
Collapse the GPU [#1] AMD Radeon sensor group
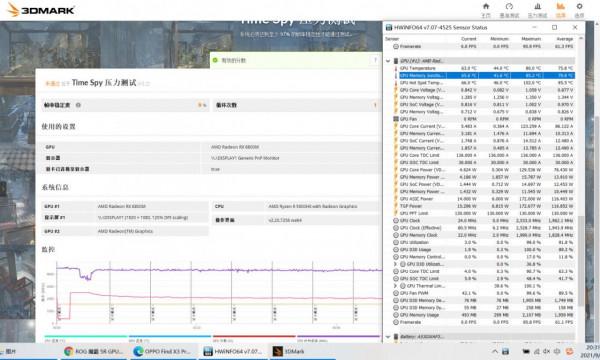point(388,61)
